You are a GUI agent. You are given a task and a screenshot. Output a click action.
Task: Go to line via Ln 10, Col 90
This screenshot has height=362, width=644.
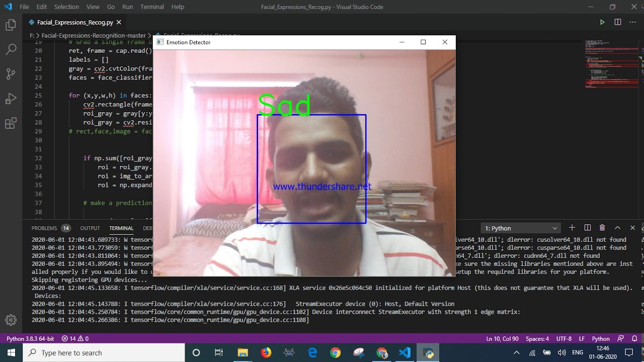click(502, 338)
